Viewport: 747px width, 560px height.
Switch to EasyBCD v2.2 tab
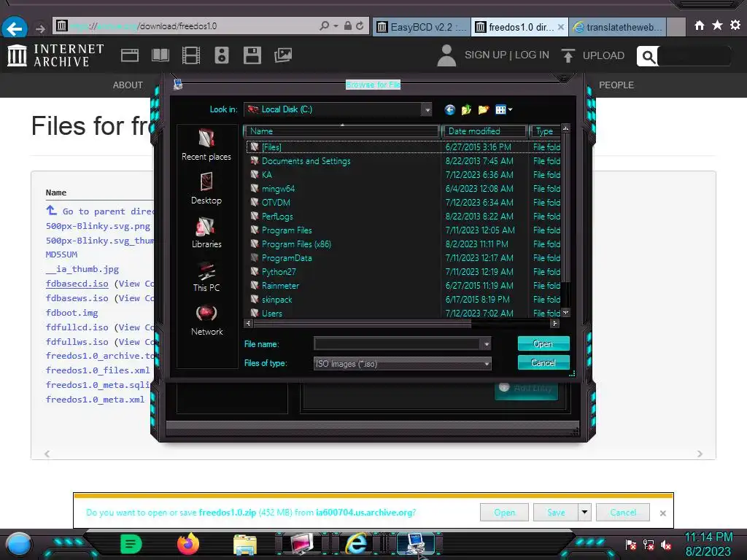pos(421,27)
